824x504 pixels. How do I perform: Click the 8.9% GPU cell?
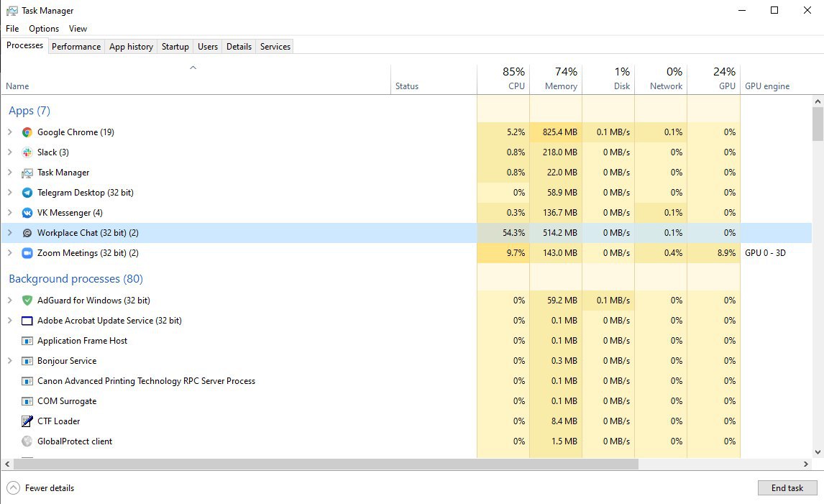tap(714, 253)
